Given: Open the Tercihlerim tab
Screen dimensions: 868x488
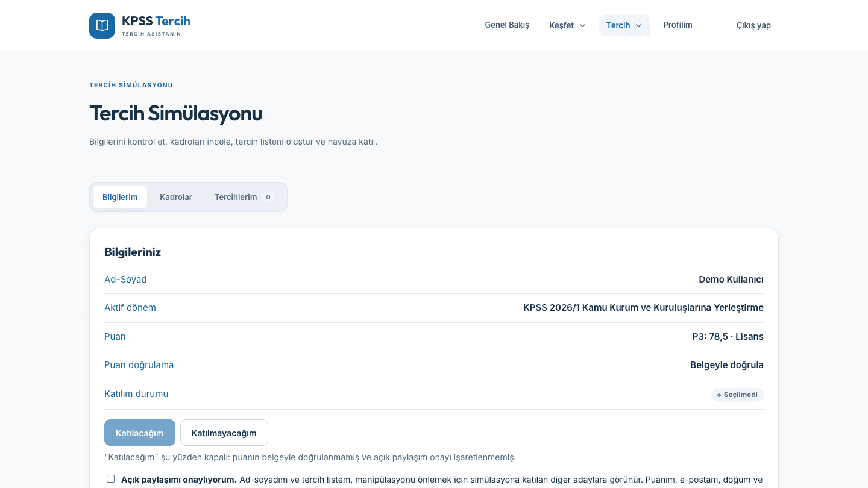Looking at the screenshot, I should coord(244,197).
